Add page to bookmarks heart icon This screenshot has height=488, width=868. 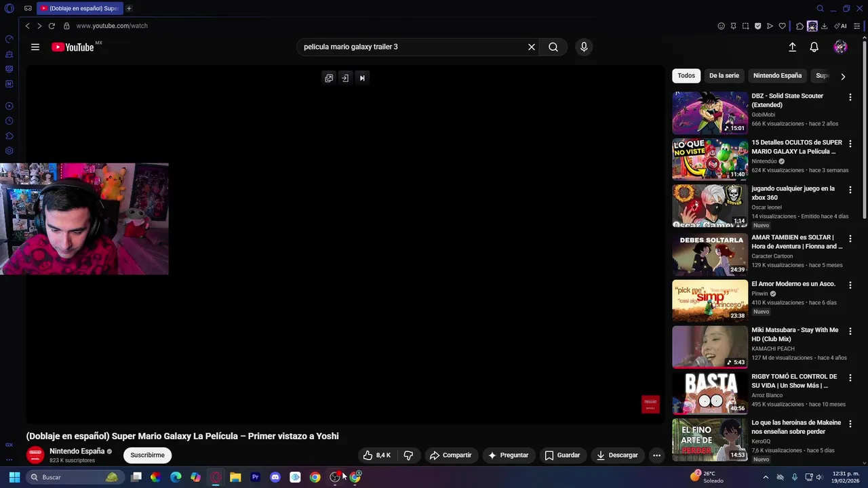click(x=782, y=26)
